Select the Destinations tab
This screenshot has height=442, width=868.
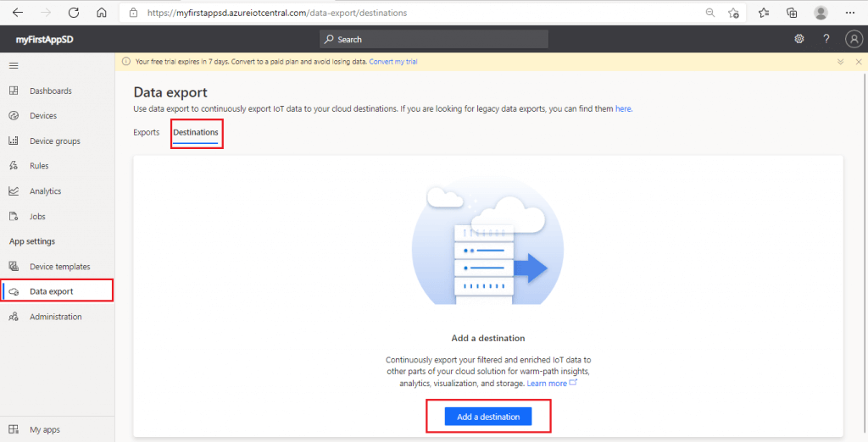point(196,133)
